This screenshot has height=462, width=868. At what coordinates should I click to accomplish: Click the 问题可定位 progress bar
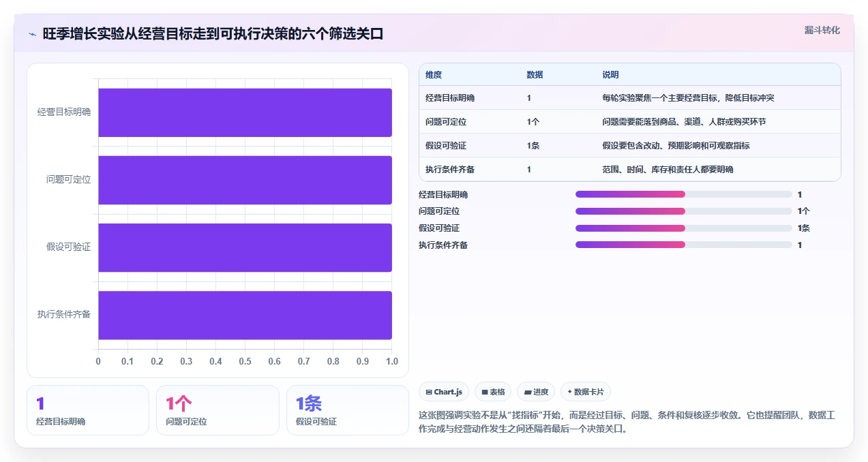coord(684,211)
